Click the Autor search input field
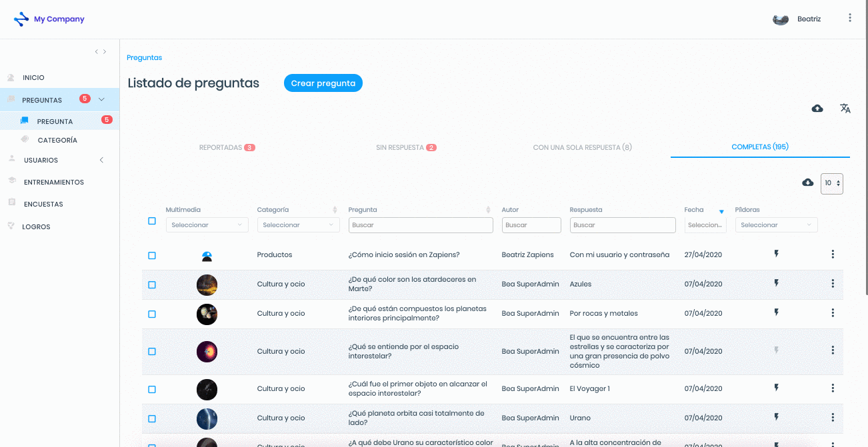The width and height of the screenshot is (868, 447). click(x=531, y=225)
